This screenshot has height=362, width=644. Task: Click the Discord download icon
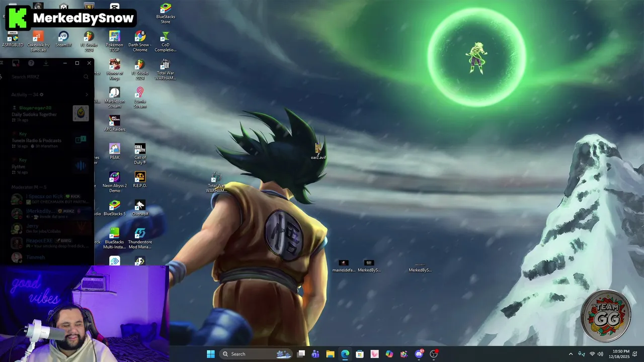click(46, 63)
